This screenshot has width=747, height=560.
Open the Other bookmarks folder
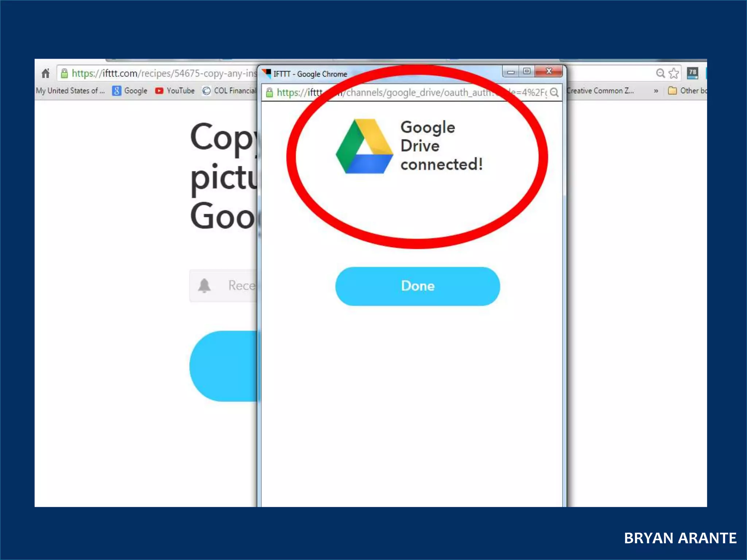(688, 91)
